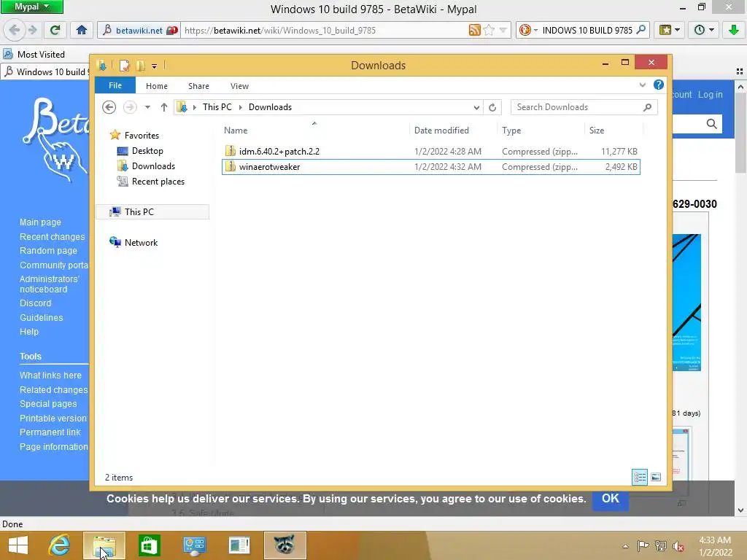The height and width of the screenshot is (560, 747).
Task: Open the Windows Start button
Action: tap(18, 545)
